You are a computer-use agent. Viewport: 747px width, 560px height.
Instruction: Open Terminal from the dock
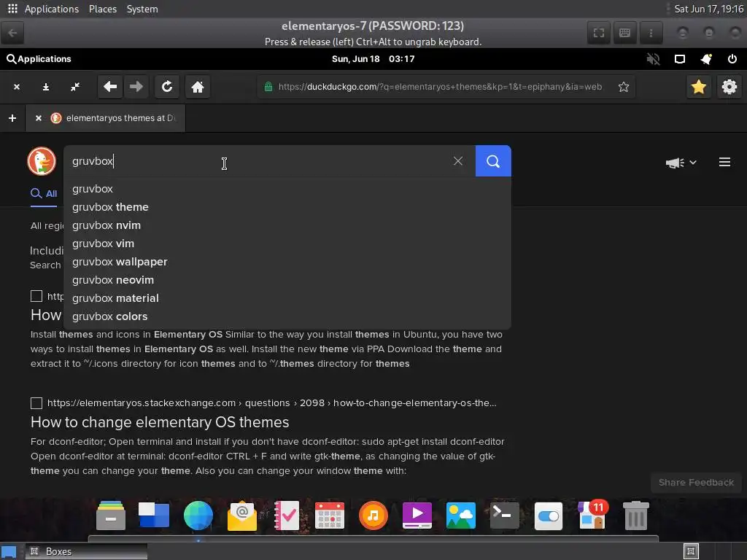click(x=505, y=516)
